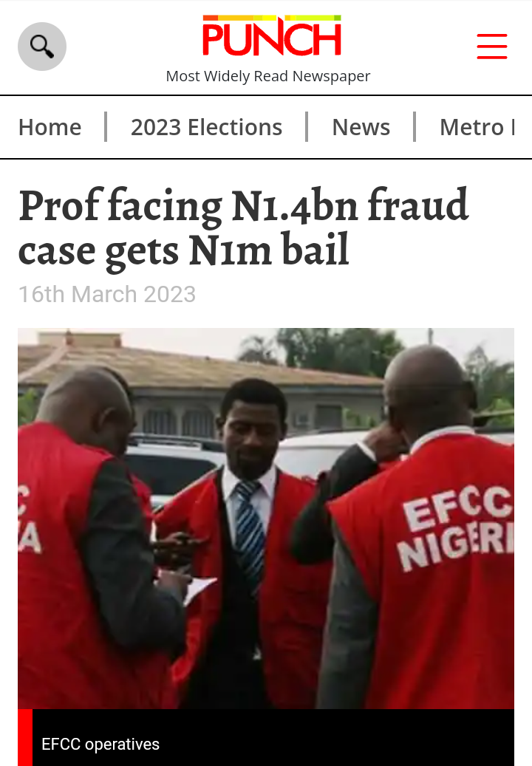Click the 'EFCC operatives' caption text
This screenshot has width=532, height=766.
click(x=100, y=744)
